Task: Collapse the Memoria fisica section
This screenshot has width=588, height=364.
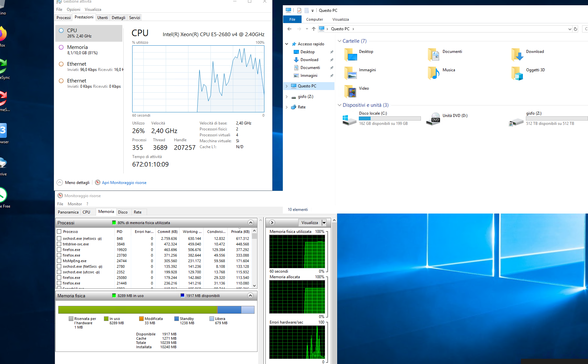Action: pyautogui.click(x=250, y=296)
